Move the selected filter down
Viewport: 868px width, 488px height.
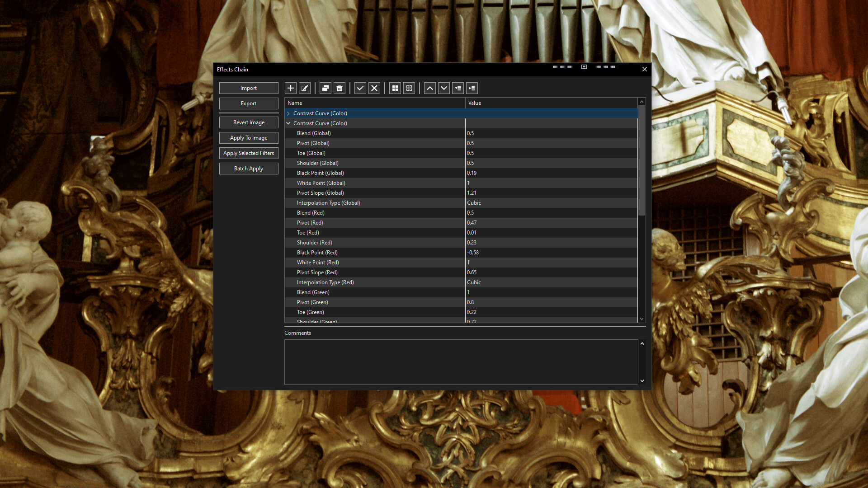(x=444, y=88)
